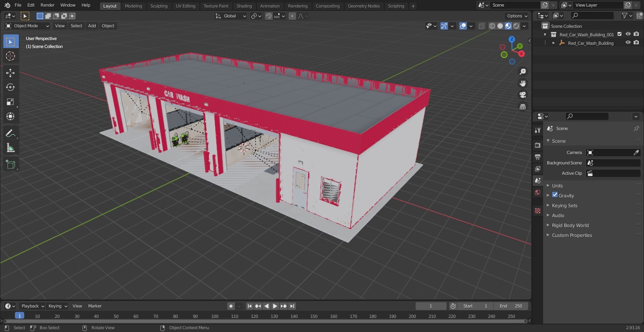Click the End frame field
This screenshot has width=644, height=332.
click(511, 306)
